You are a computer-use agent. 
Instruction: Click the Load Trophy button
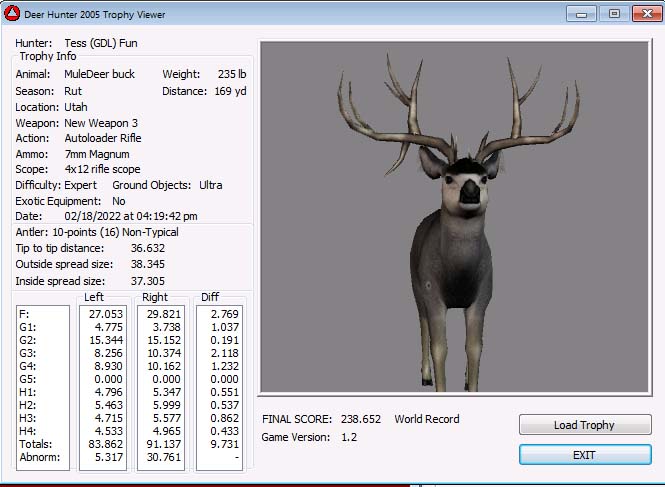[584, 425]
